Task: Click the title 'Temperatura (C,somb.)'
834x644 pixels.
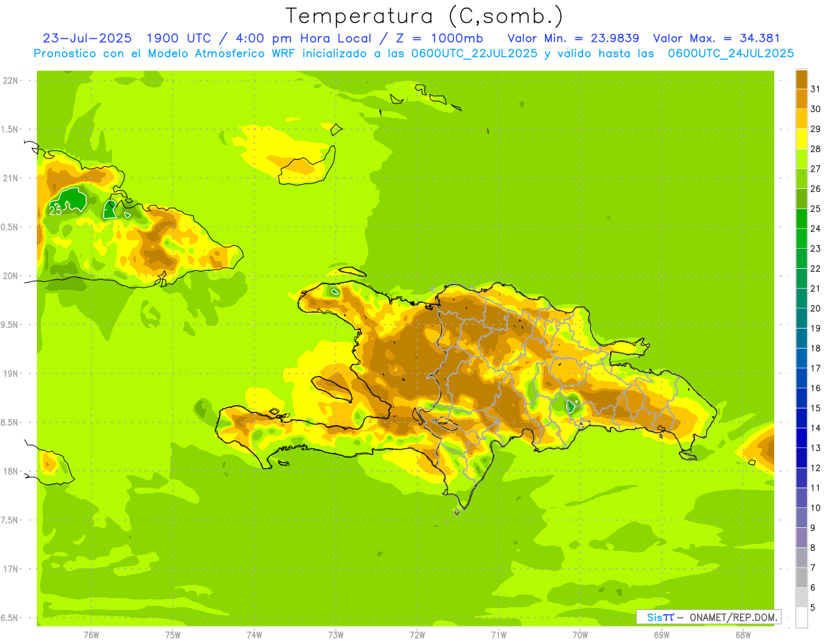Action: (425, 16)
